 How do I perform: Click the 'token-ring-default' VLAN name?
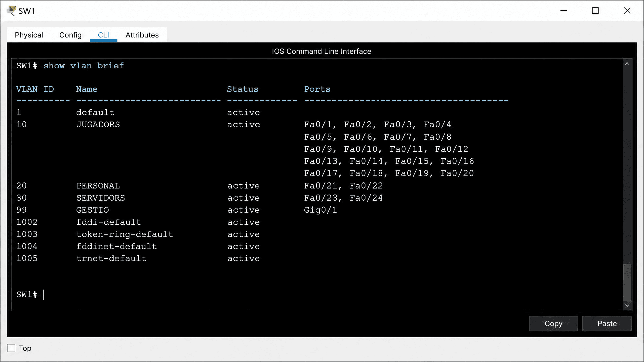pos(125,234)
